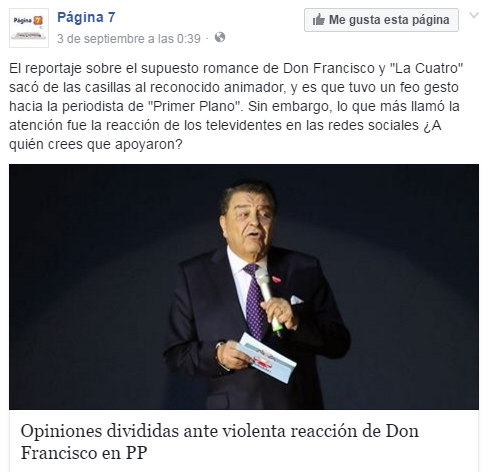Open article headline Opiniones divididas ante violenta
Screen dimensions: 489x472
point(220,442)
